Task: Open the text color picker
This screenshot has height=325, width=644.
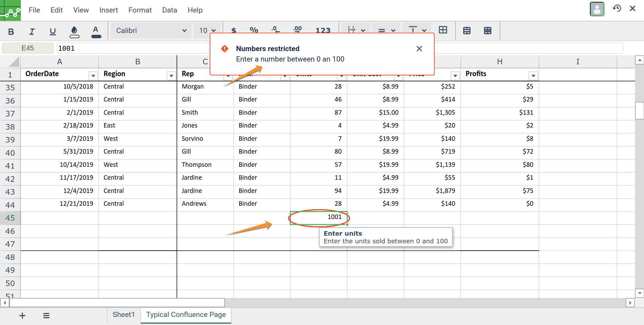Action: [x=96, y=32]
